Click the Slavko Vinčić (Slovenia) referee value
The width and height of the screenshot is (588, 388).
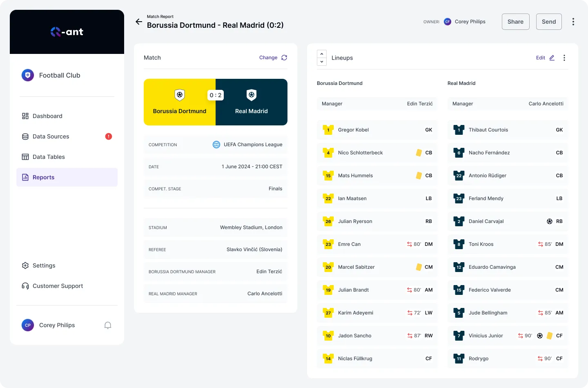[x=254, y=250]
